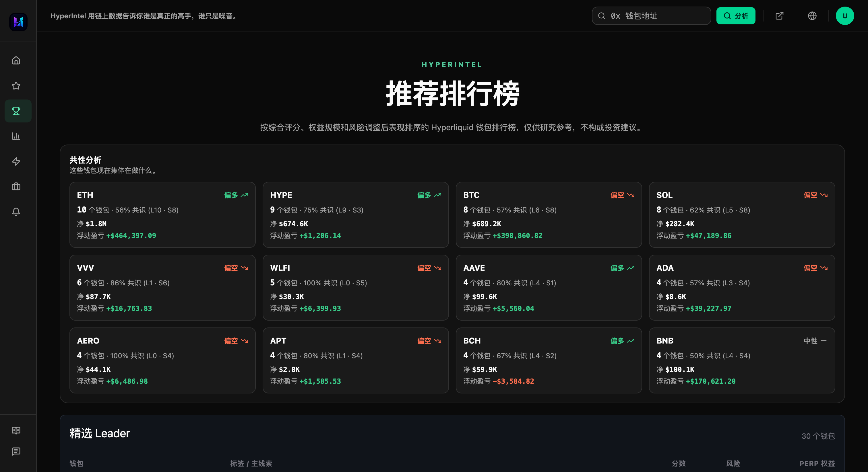
Task: Sort by the PERP 权益 column header
Action: tap(817, 464)
